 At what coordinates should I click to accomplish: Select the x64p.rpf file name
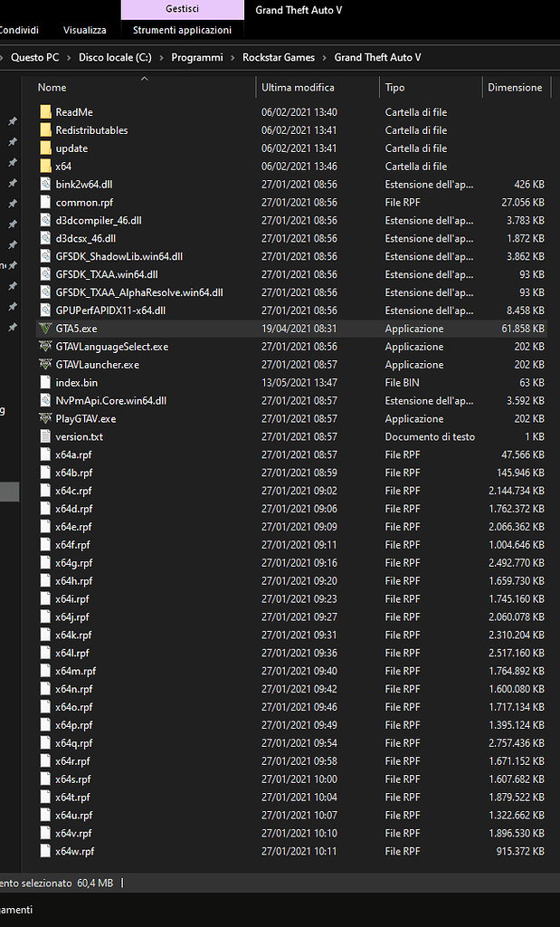coord(74,725)
